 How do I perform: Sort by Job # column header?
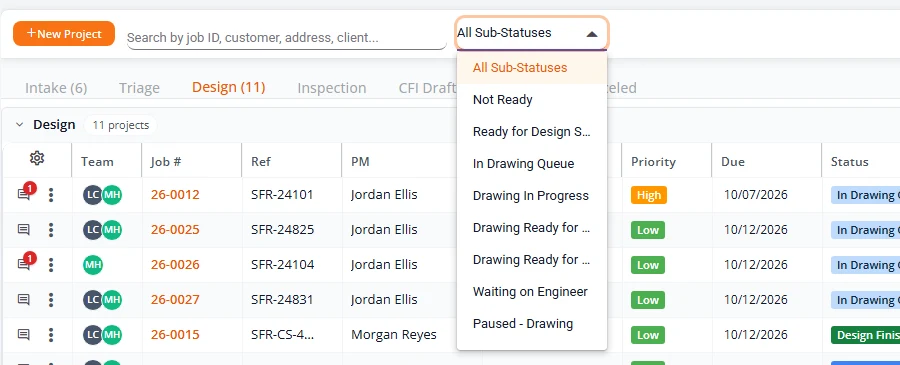click(166, 162)
